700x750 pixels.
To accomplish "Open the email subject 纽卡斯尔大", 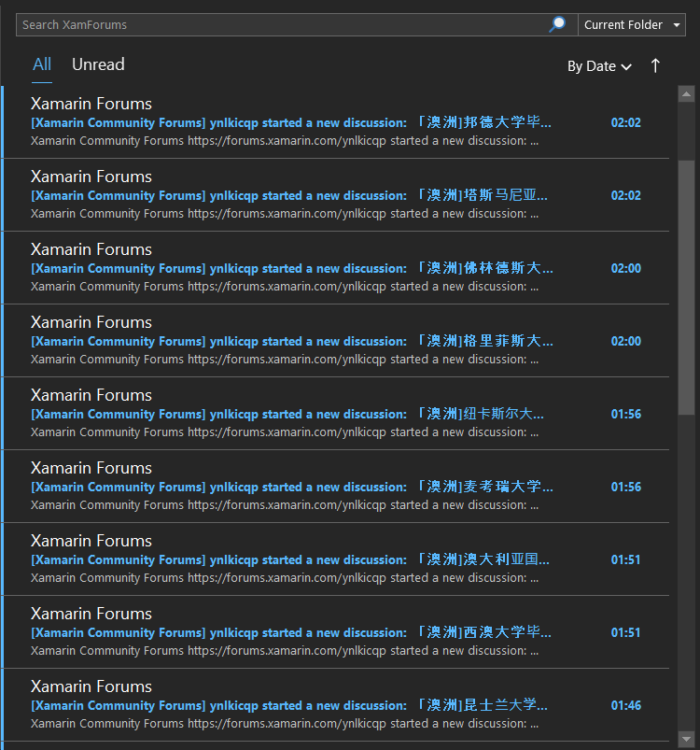I will click(x=287, y=414).
